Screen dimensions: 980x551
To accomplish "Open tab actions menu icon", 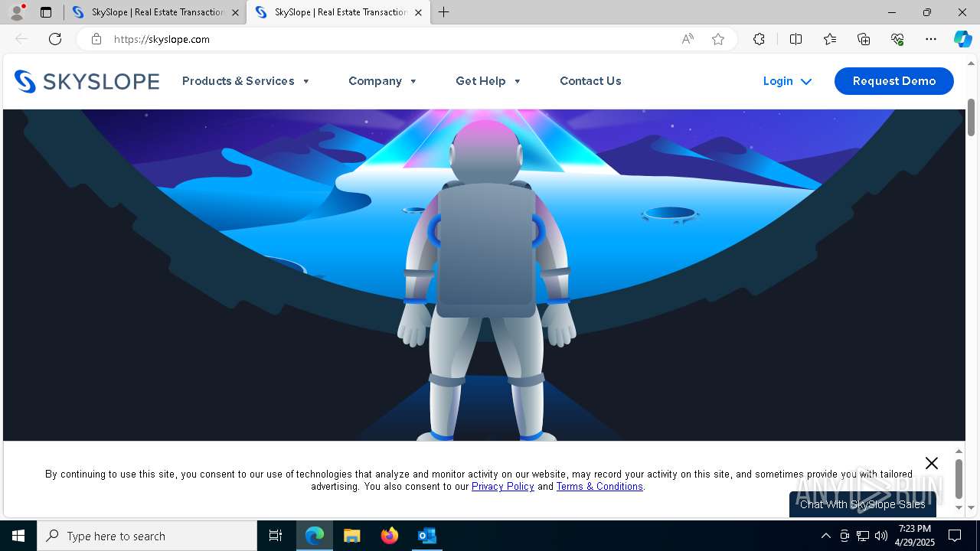I will [46, 12].
